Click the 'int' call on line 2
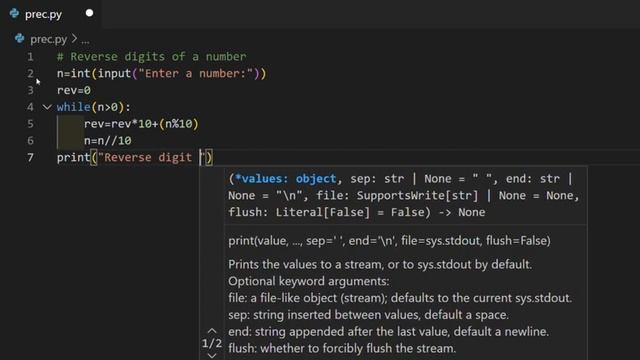640x360 pixels. [80, 73]
